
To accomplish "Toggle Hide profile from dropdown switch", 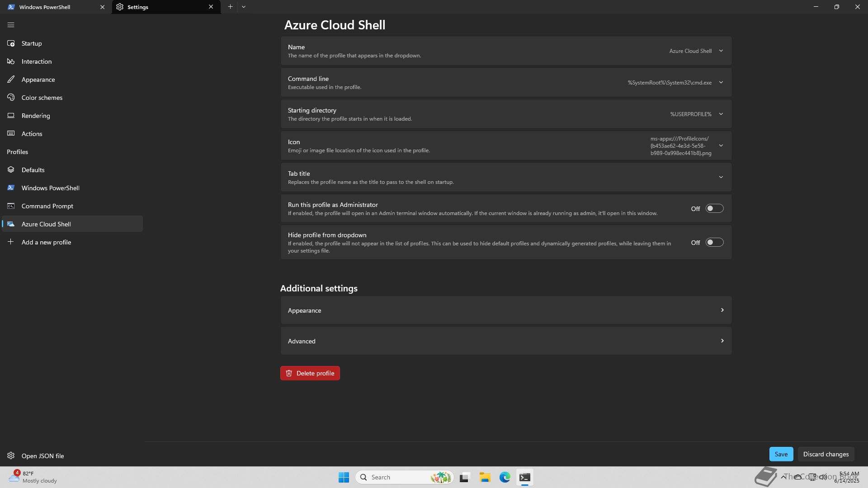I will (714, 243).
